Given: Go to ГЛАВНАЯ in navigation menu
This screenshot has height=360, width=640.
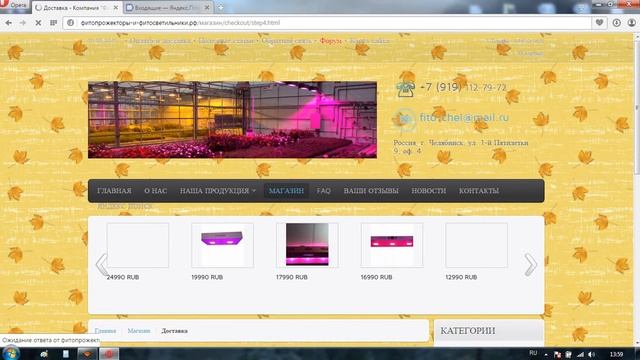Looking at the screenshot, I should click(114, 191).
